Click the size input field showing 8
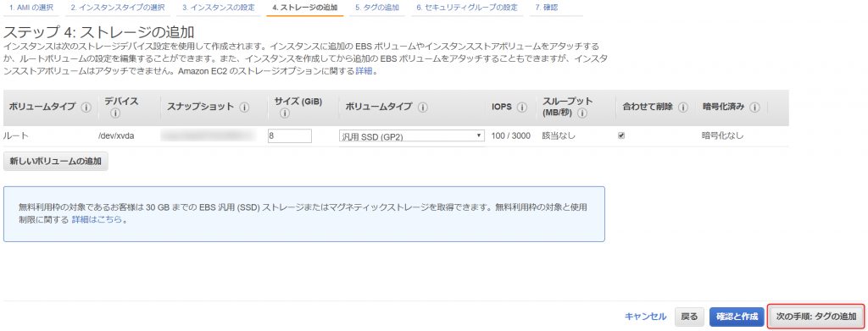The height and width of the screenshot is (331, 868). [x=290, y=136]
